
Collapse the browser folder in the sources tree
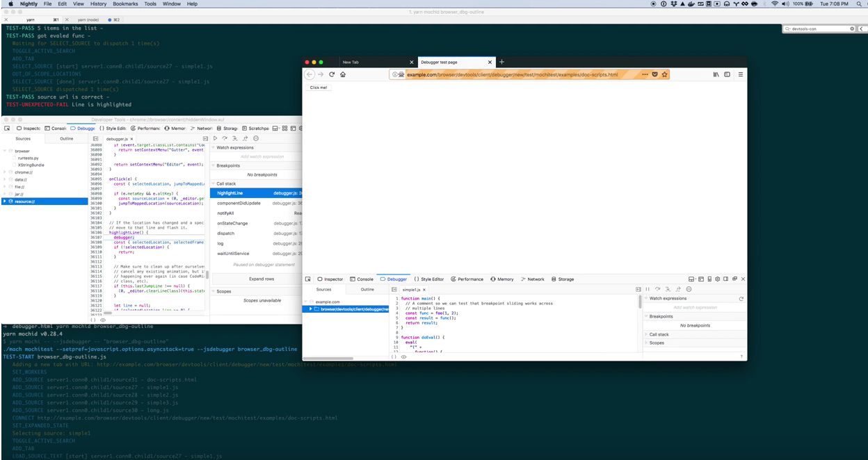(x=5, y=151)
